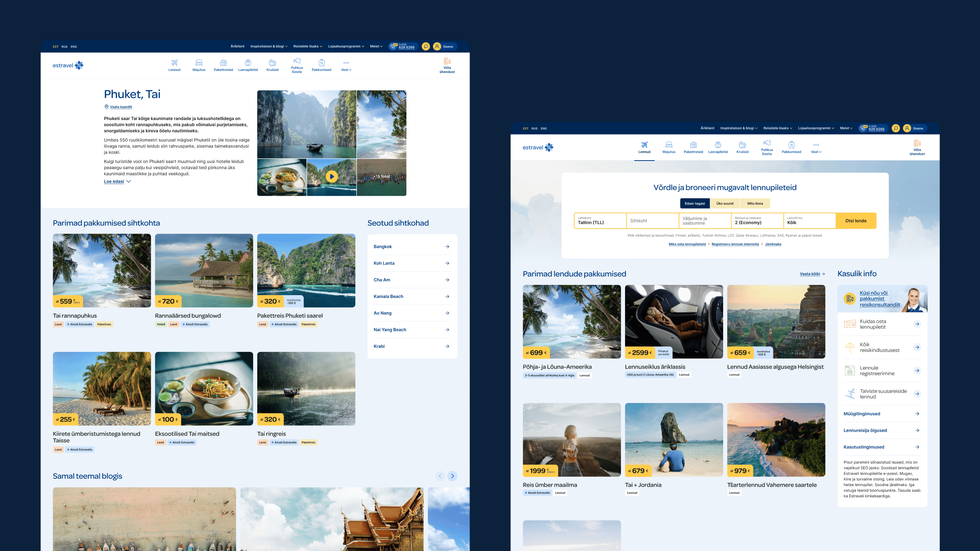Click the Otsi lende button
This screenshot has height=551, width=980.
pos(856,221)
